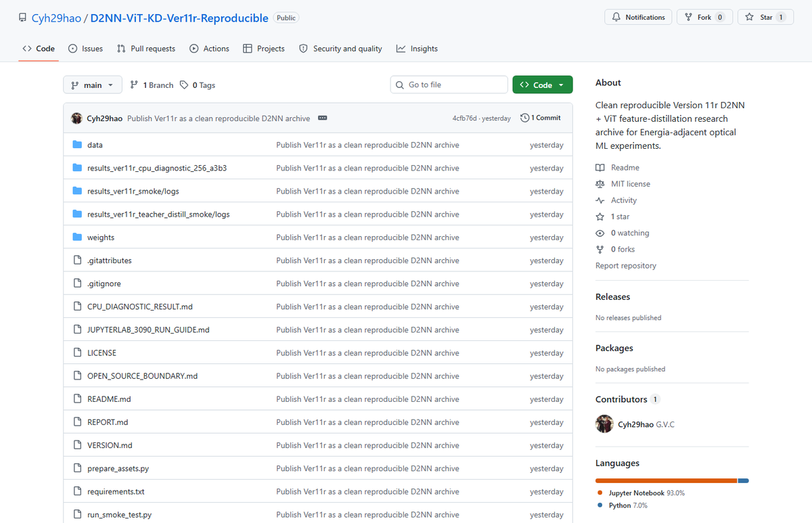Open the 0 Tags link
This screenshot has height=523, width=812.
tap(198, 85)
